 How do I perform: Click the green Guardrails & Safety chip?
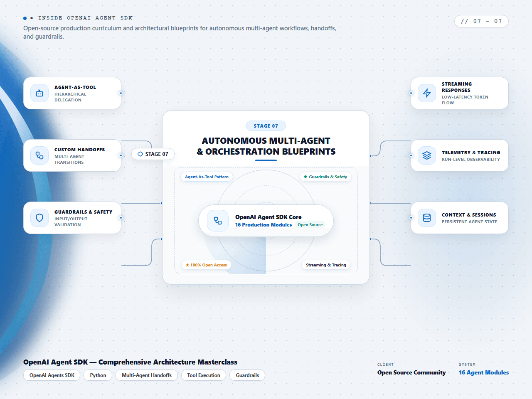click(x=325, y=177)
